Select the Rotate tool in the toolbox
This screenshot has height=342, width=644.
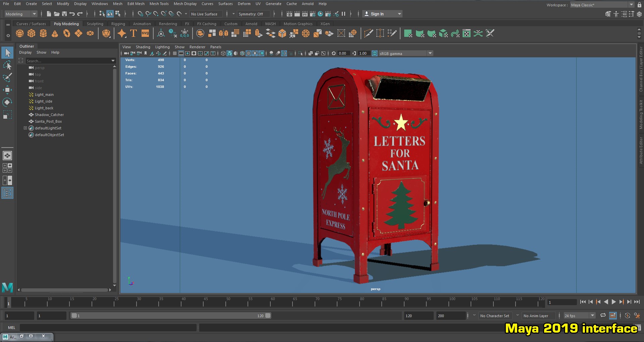tap(7, 102)
